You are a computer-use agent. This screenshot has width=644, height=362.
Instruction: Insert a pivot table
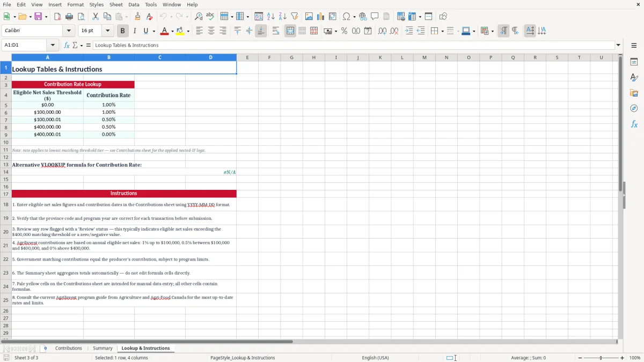point(333,17)
